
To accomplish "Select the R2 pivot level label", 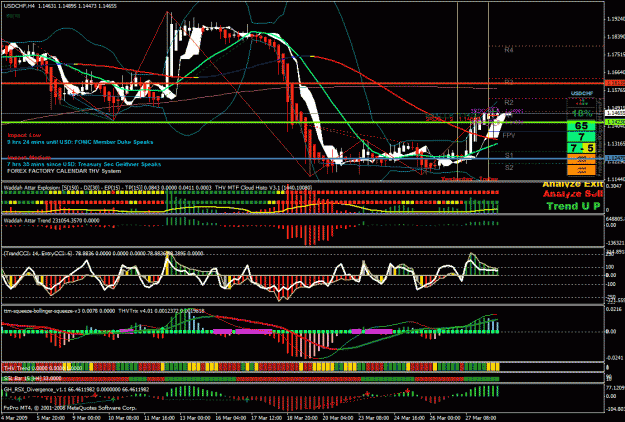I will pos(509,103).
